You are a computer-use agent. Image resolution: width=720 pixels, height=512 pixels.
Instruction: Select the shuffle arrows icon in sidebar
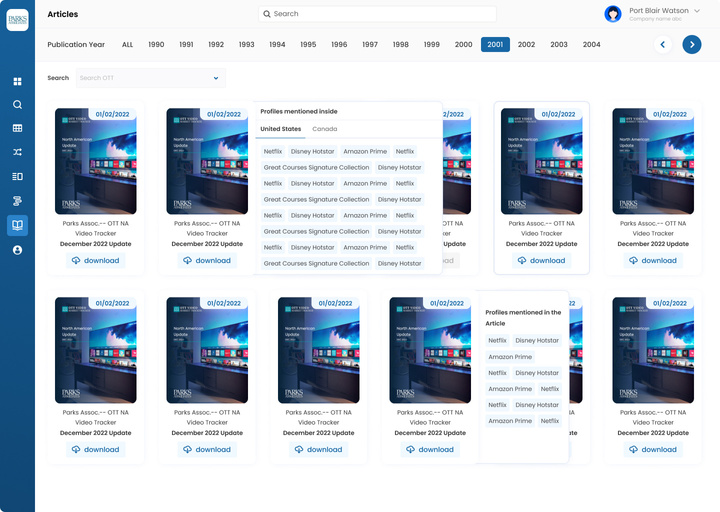tap(17, 152)
